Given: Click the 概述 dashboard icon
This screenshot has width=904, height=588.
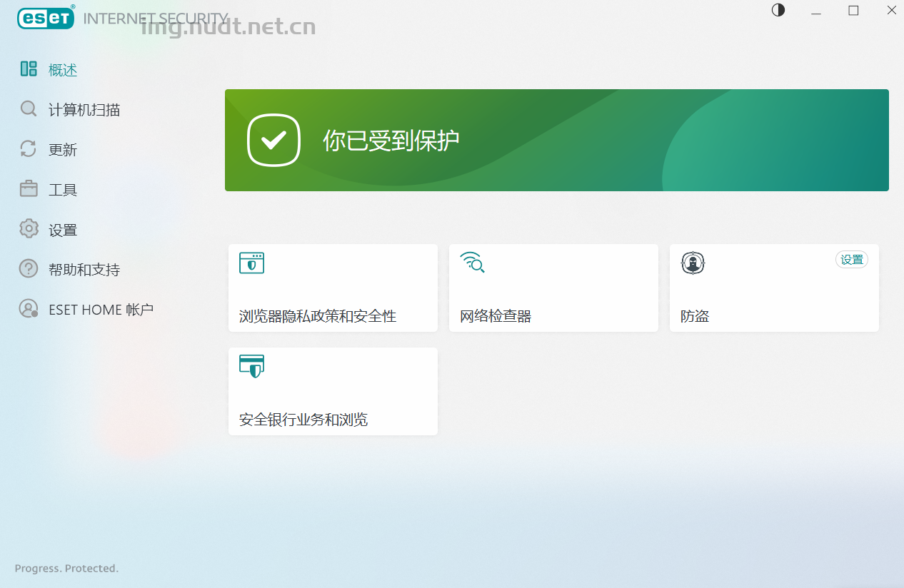Looking at the screenshot, I should pos(29,69).
